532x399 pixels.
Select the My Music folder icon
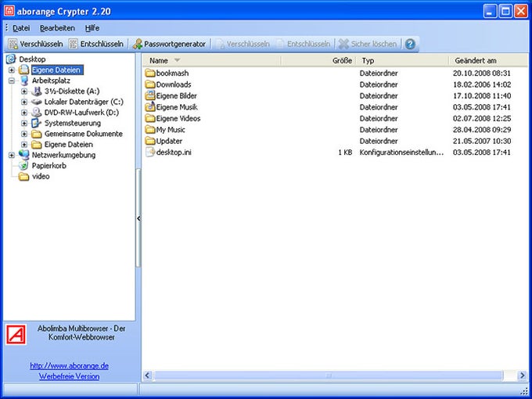click(150, 130)
